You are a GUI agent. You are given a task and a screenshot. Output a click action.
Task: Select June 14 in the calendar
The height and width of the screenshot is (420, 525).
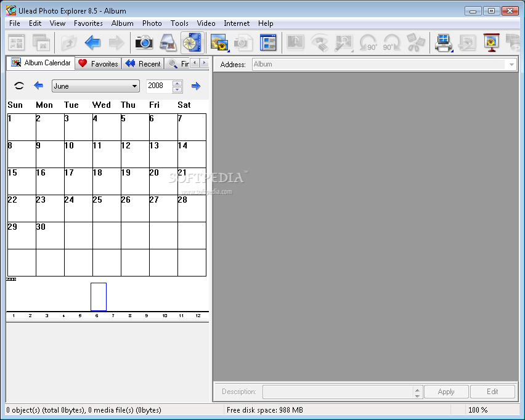[x=192, y=155]
